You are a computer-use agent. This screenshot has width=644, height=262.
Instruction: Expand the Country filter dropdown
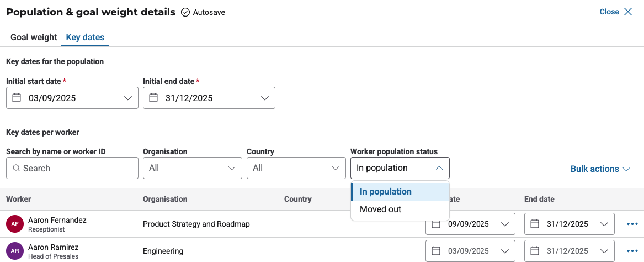tap(296, 168)
